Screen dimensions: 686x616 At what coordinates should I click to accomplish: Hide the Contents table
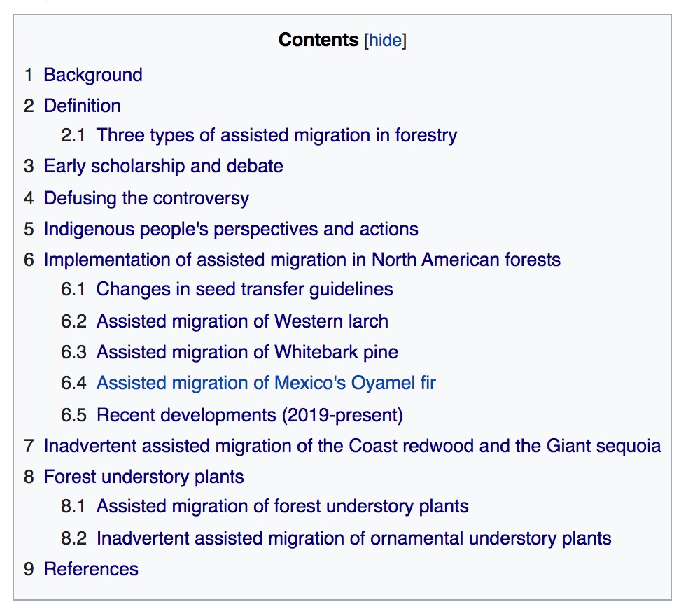(x=386, y=41)
